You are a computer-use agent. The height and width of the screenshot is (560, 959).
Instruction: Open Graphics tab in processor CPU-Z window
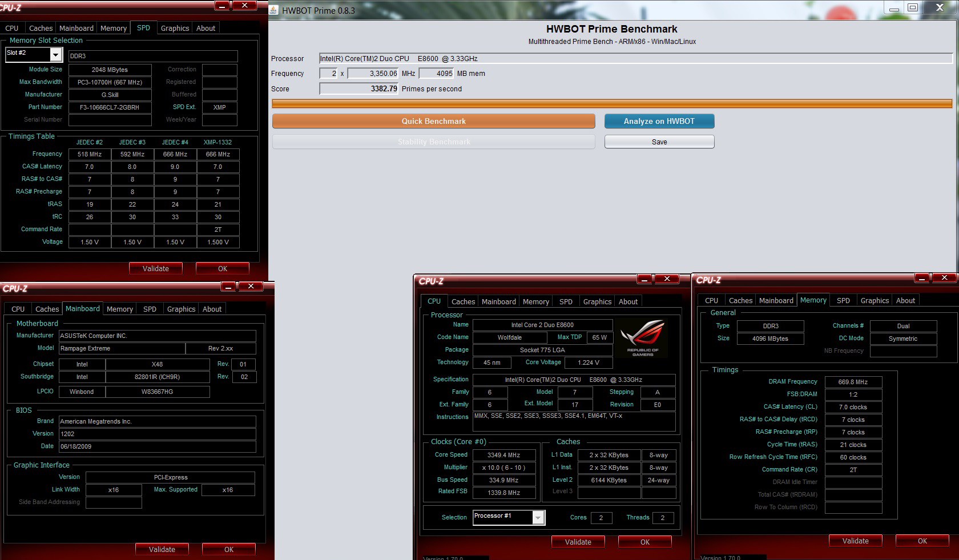tap(598, 301)
